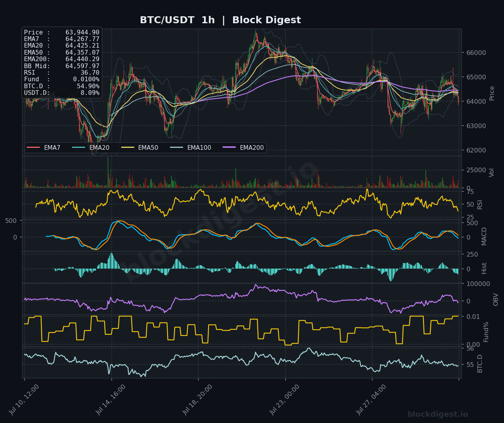
Task: Click the red EMA7 legend line swatch
Action: click(33, 148)
